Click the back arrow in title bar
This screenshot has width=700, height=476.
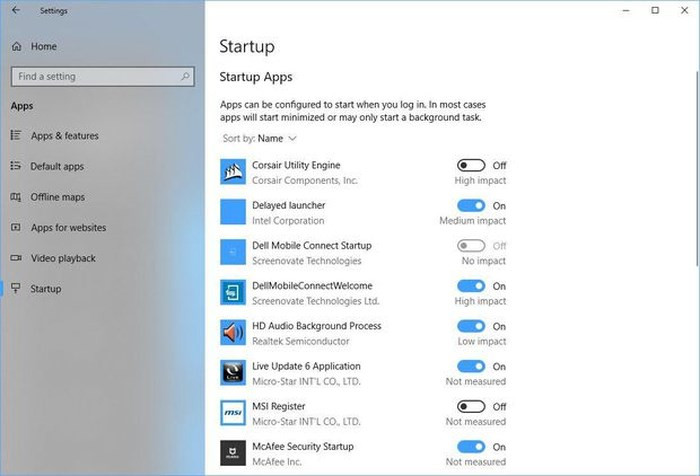click(15, 11)
